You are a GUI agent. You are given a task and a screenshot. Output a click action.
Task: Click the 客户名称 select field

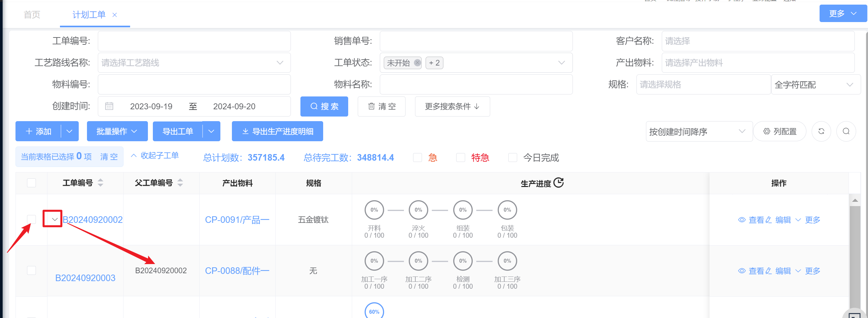tap(758, 41)
